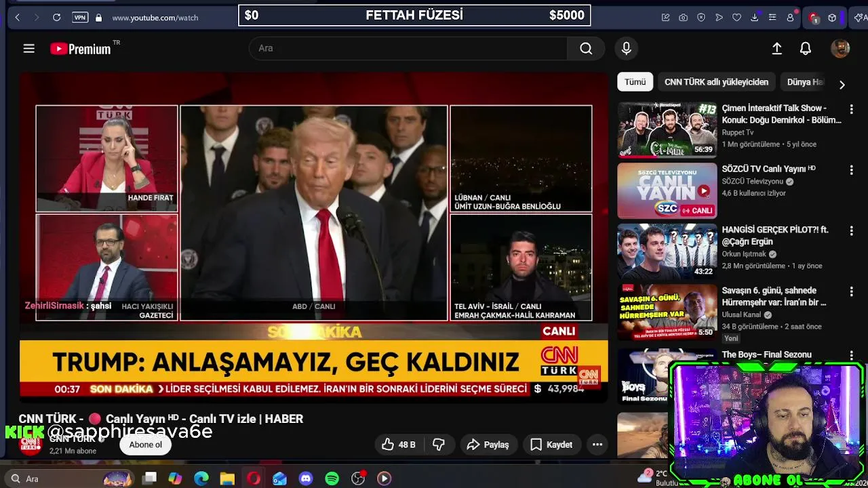Image resolution: width=868 pixels, height=488 pixels.
Task: Open the YouTube notifications bell
Action: pos(806,48)
